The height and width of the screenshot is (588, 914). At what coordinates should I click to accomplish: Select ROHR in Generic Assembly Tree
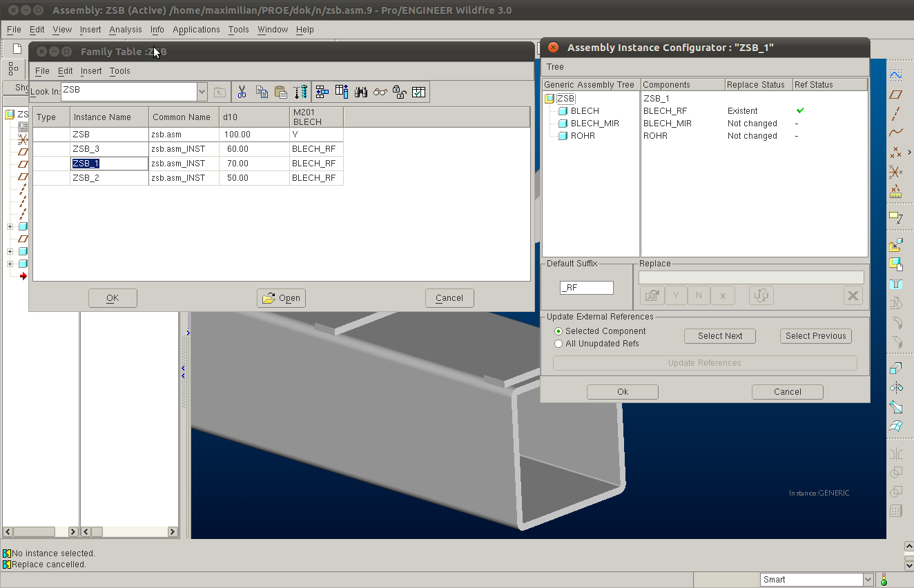583,136
